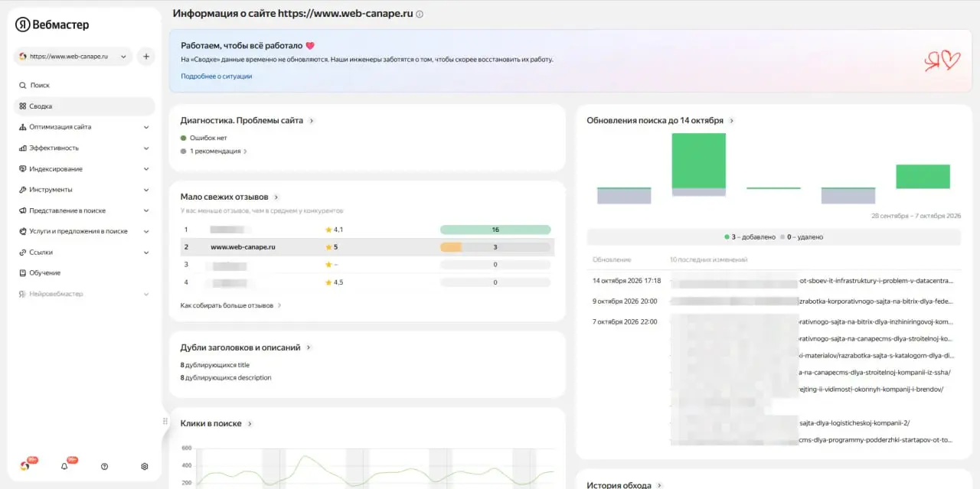Open URL ending rejting-ii-vidimosti-okonnyh-kompanij-i-brendov/
This screenshot has width=980, height=489.
[871, 389]
